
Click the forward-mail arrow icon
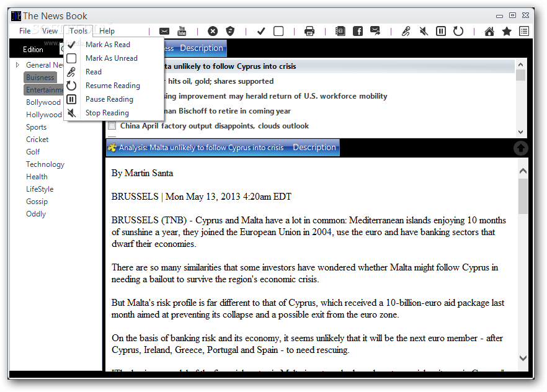tap(375, 31)
